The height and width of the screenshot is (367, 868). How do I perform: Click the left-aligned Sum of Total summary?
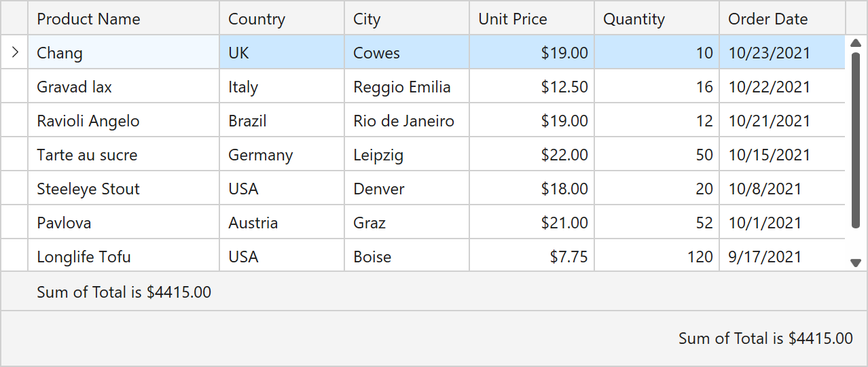tap(124, 292)
